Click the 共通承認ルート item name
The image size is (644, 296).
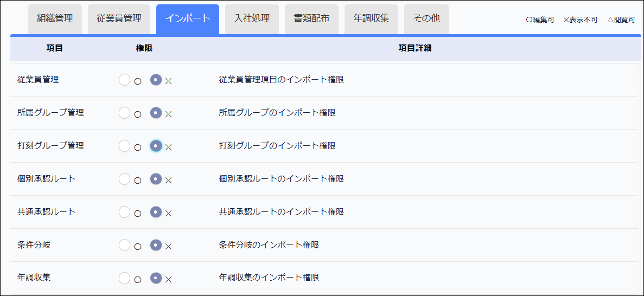tap(47, 212)
